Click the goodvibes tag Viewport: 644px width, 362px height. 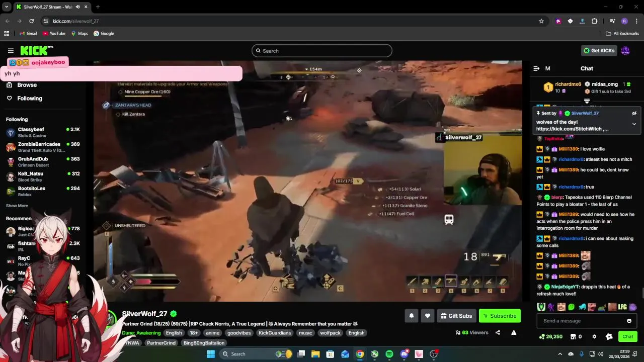(239, 333)
